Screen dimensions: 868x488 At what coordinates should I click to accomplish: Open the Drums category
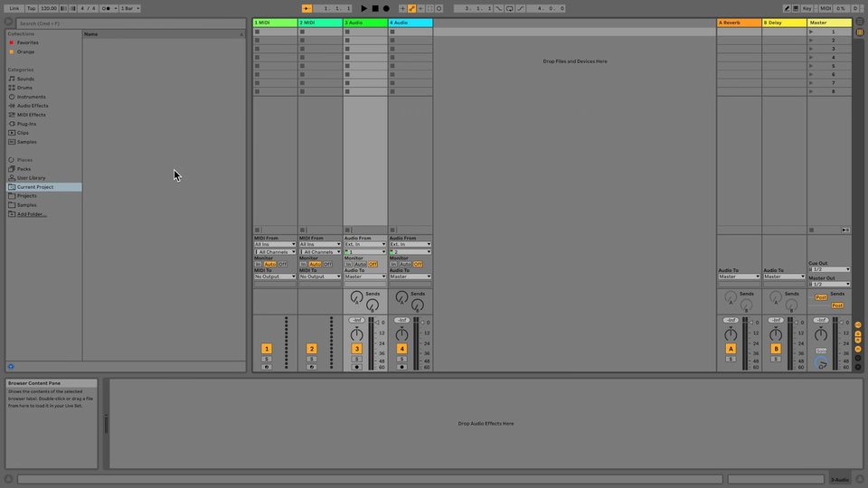(24, 88)
